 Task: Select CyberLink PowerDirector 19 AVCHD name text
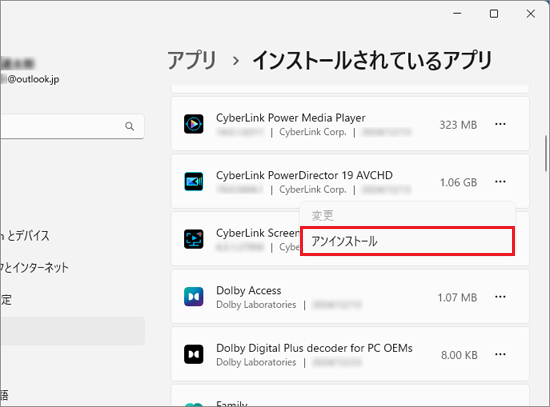[x=304, y=175]
